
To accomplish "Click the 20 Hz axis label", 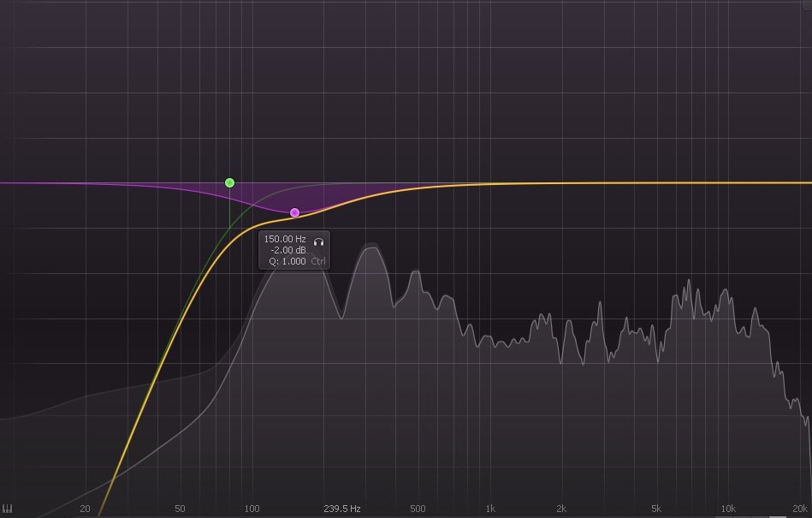I will click(x=85, y=508).
